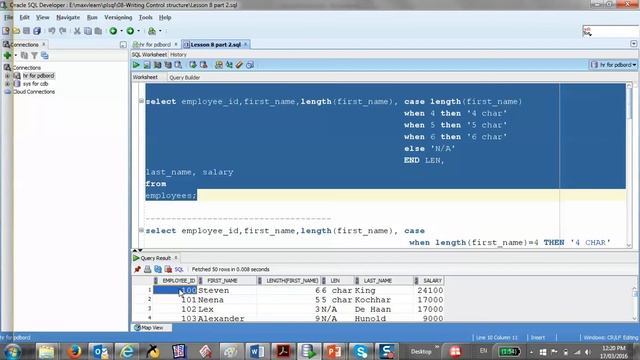Open Outlook from the taskbar
This screenshot has height=360, width=640.
(100, 351)
